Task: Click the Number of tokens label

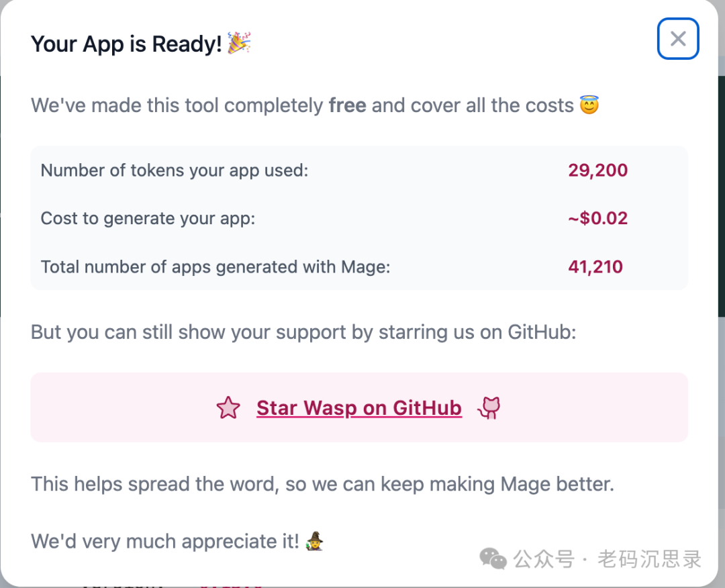Action: (175, 170)
